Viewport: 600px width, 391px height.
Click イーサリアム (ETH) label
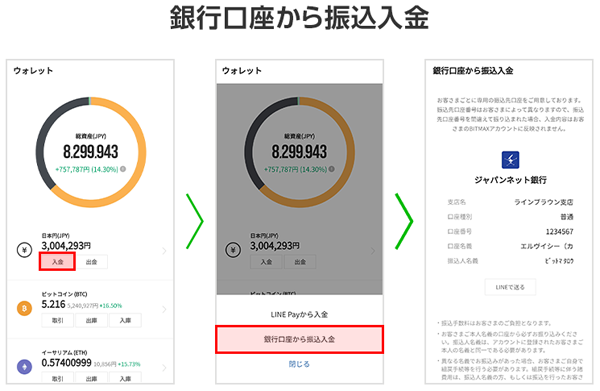tap(64, 352)
